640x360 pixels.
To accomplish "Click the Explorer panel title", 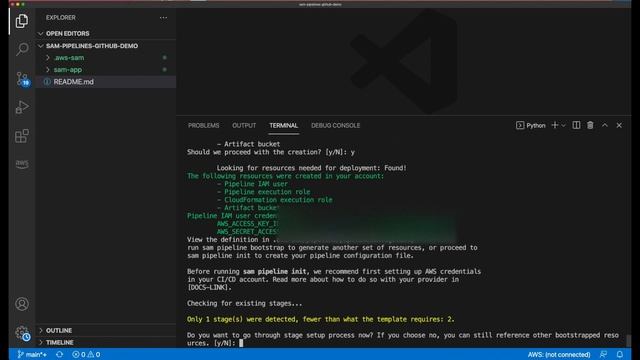I will [x=61, y=18].
